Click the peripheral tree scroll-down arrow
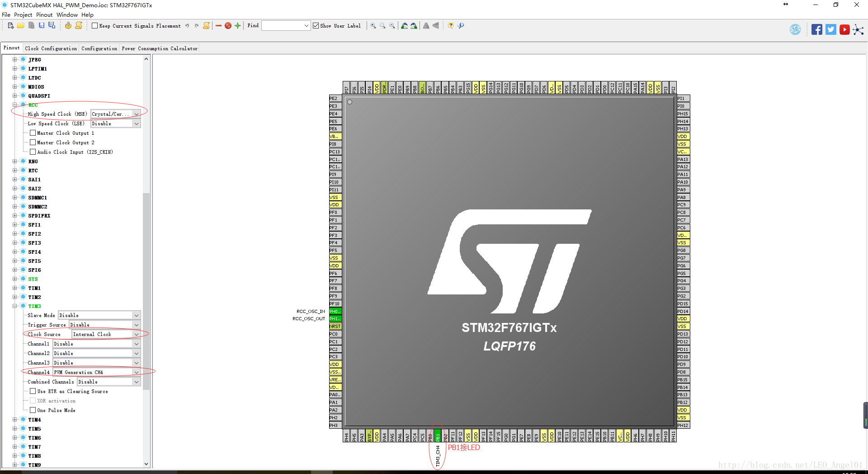868x474 pixels. 146,464
